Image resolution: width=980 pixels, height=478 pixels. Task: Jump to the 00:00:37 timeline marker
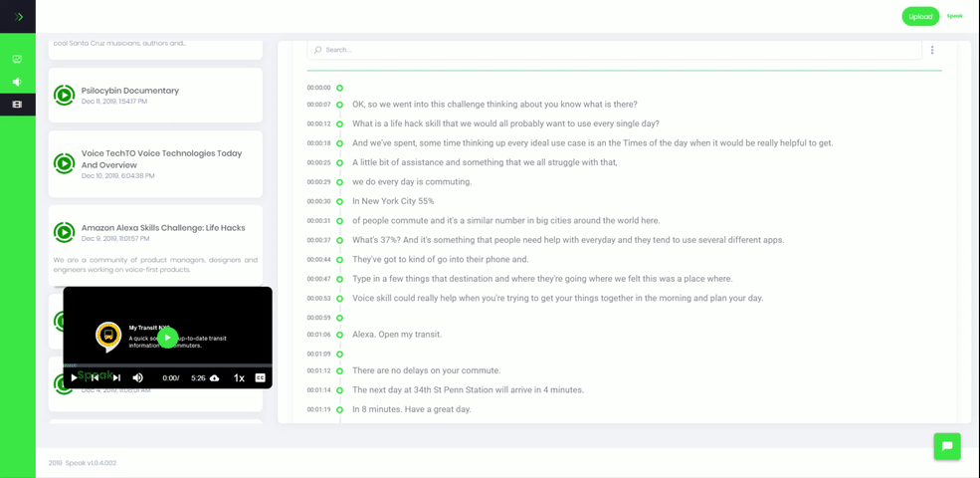(340, 240)
